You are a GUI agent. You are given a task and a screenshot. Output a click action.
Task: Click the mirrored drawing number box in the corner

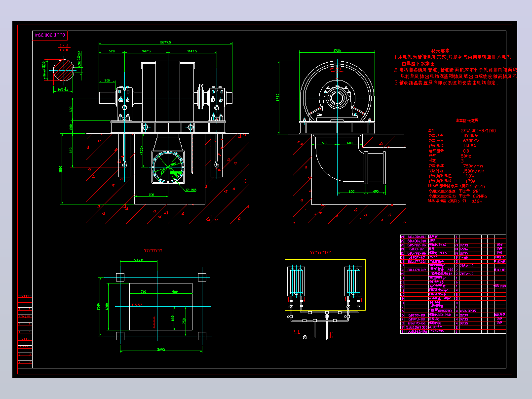50,35
